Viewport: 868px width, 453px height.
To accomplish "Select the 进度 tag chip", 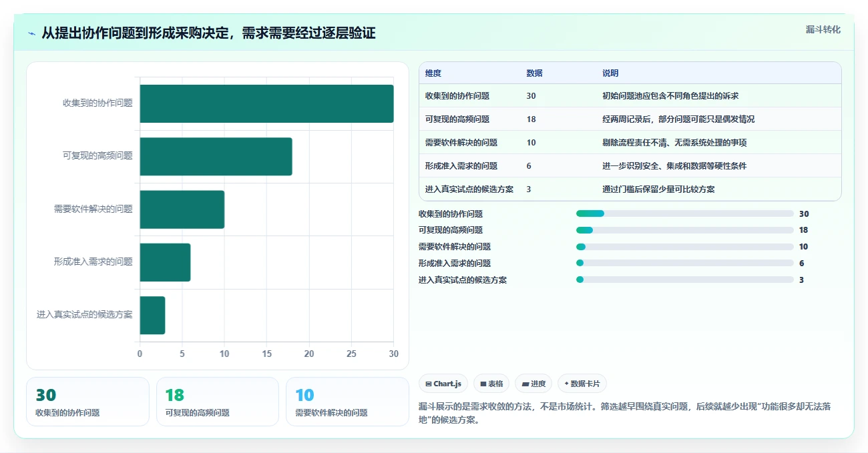I will (x=533, y=384).
